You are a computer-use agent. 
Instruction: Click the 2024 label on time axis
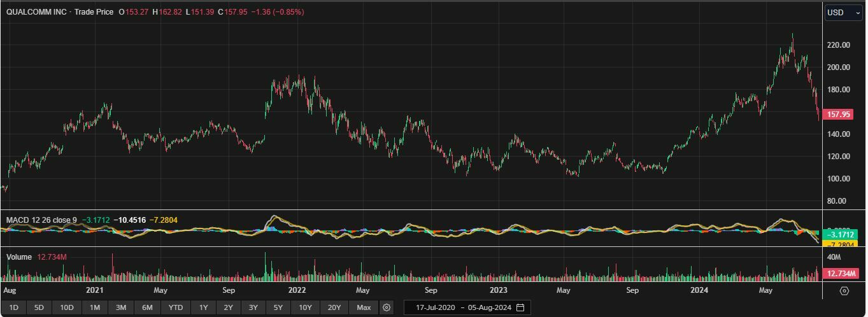click(x=699, y=290)
